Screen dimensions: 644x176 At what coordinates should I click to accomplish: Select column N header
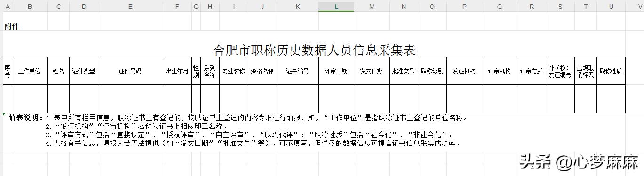404,6
